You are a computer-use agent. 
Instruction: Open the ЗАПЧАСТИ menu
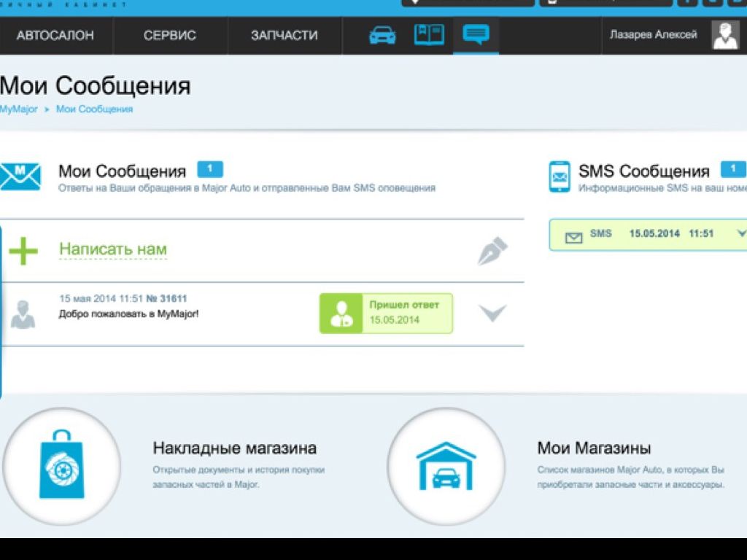[x=284, y=35]
